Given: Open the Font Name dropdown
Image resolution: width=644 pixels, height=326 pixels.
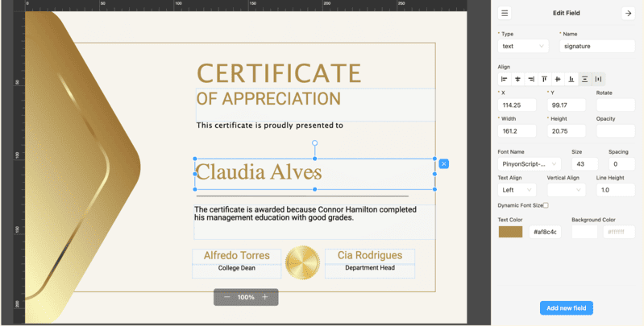Looking at the screenshot, I should 530,164.
